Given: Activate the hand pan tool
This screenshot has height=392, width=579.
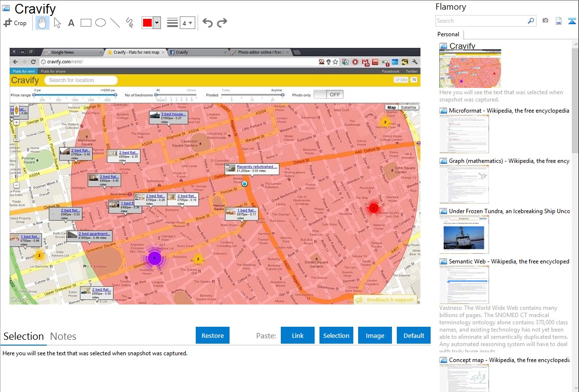Looking at the screenshot, I should pos(42,23).
